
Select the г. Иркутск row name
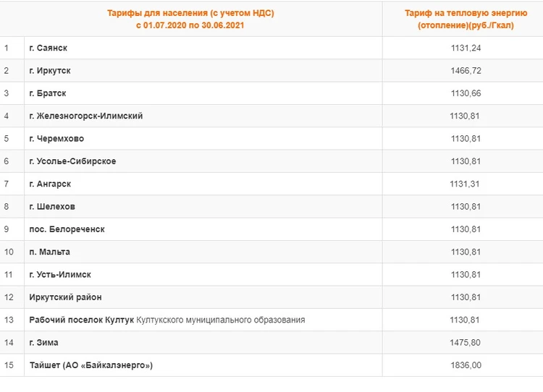click(50, 71)
